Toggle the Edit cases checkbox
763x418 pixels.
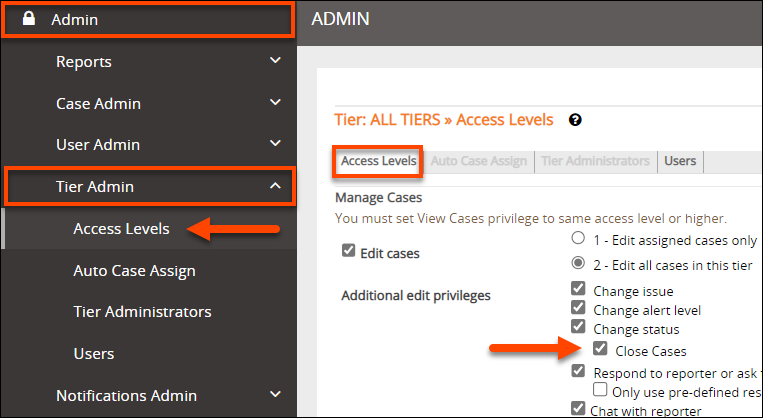pyautogui.click(x=349, y=251)
